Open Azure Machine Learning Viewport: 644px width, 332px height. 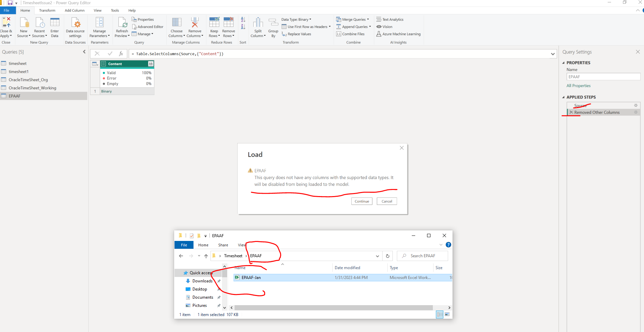(399, 34)
